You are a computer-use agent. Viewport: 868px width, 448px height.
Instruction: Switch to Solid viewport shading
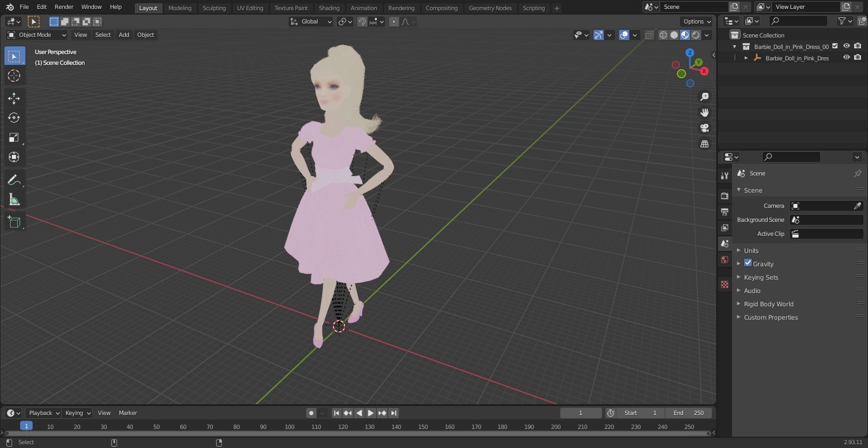pyautogui.click(x=674, y=35)
